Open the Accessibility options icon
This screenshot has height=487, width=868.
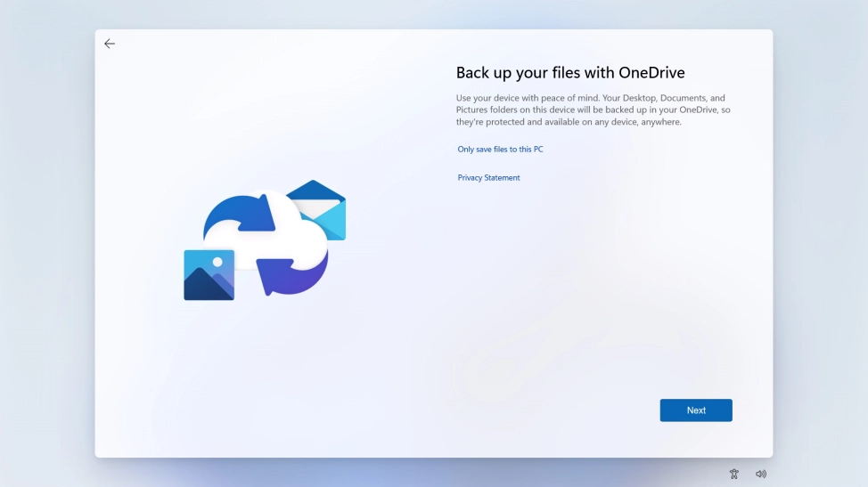point(734,474)
